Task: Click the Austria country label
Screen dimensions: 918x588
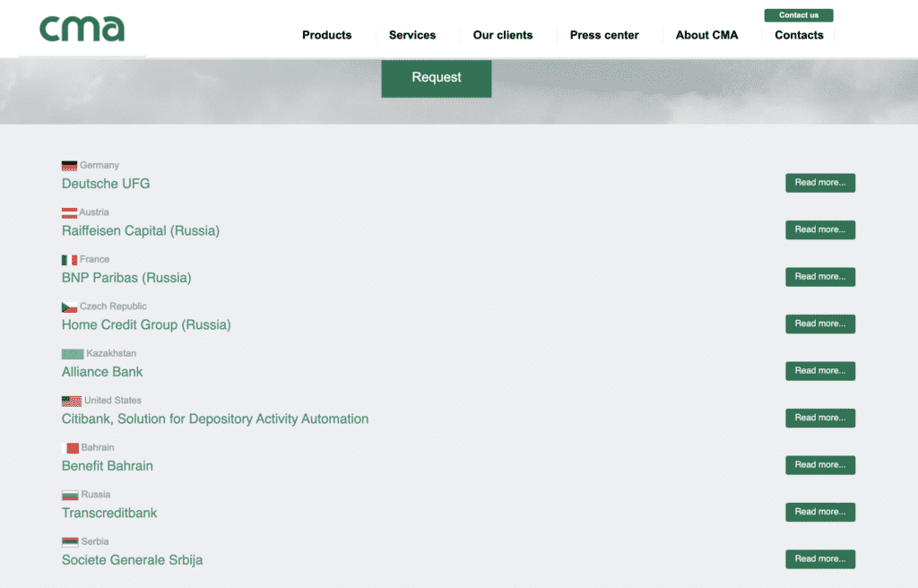Action: tap(94, 212)
